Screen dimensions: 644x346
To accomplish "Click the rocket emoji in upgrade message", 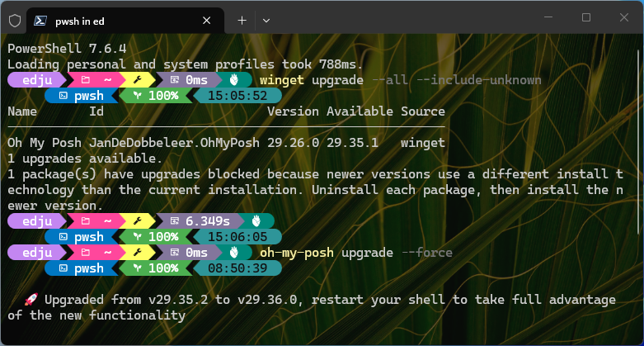I will [31, 300].
